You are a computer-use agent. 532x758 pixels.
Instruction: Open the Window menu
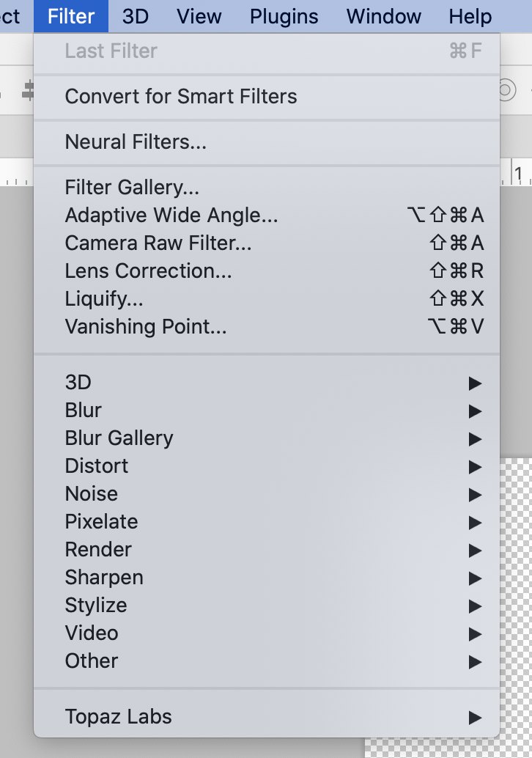pyautogui.click(x=384, y=16)
